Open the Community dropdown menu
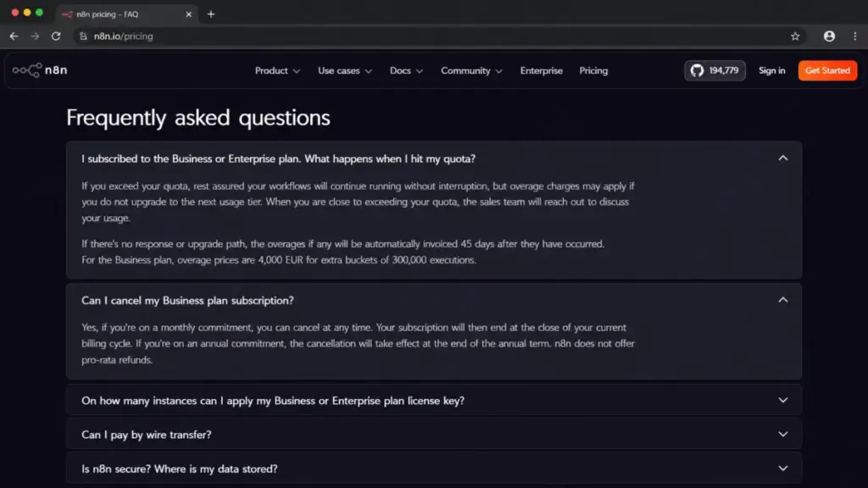 pyautogui.click(x=471, y=71)
